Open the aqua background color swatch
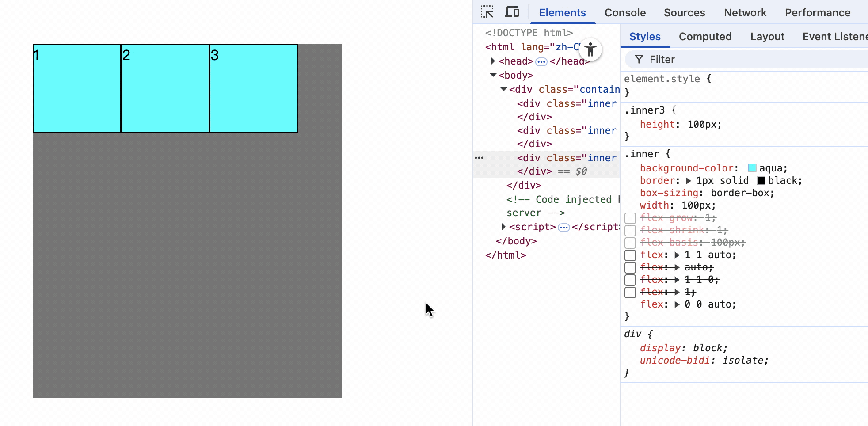Image resolution: width=868 pixels, height=426 pixels. [x=752, y=168]
